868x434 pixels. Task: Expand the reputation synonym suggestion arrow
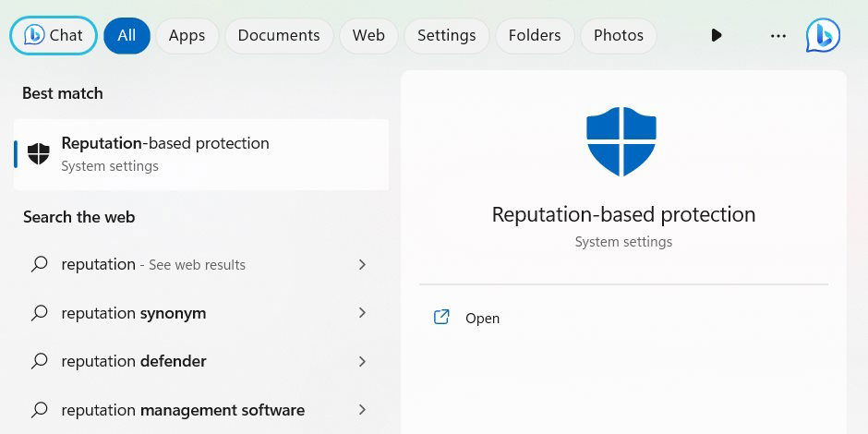(362, 313)
